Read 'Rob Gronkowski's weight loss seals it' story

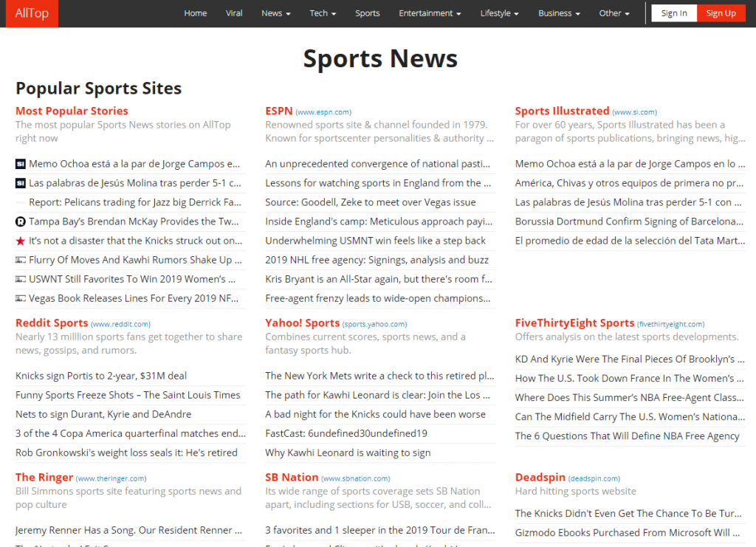(x=126, y=453)
